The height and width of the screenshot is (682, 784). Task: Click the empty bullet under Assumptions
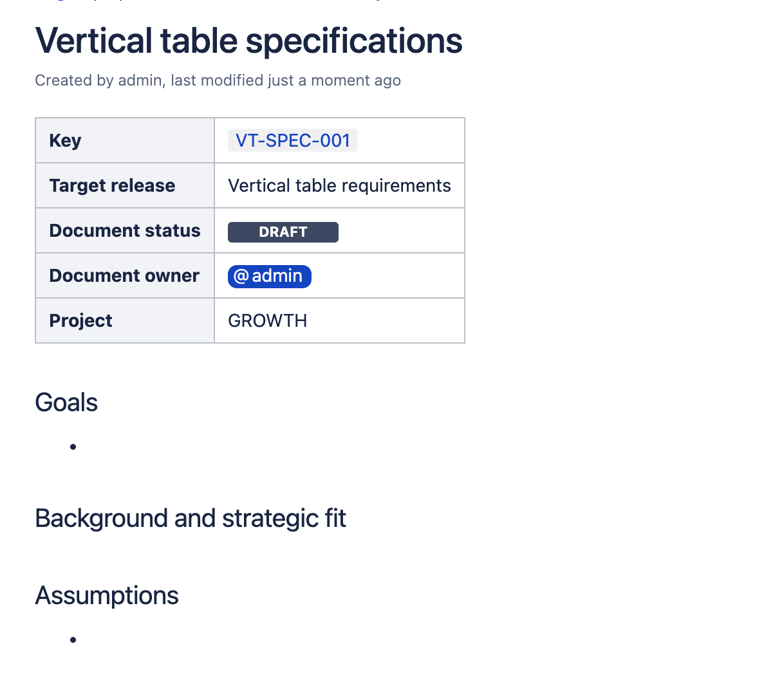click(73, 640)
